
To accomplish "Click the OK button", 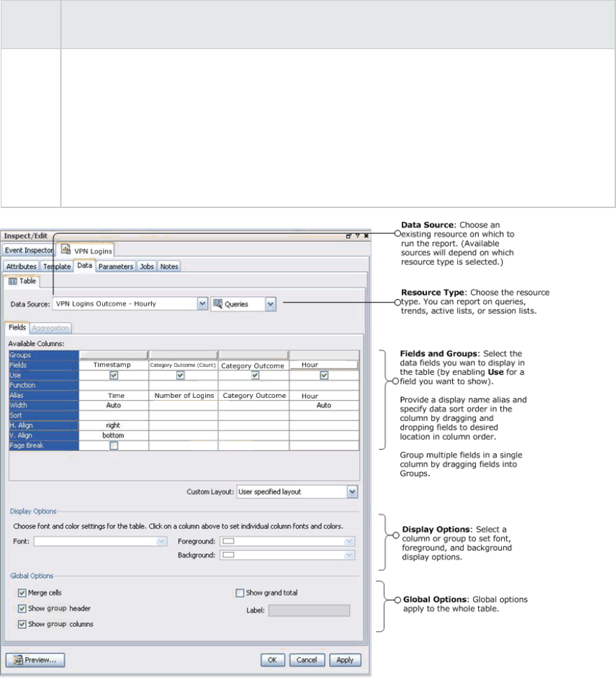I will (x=272, y=660).
